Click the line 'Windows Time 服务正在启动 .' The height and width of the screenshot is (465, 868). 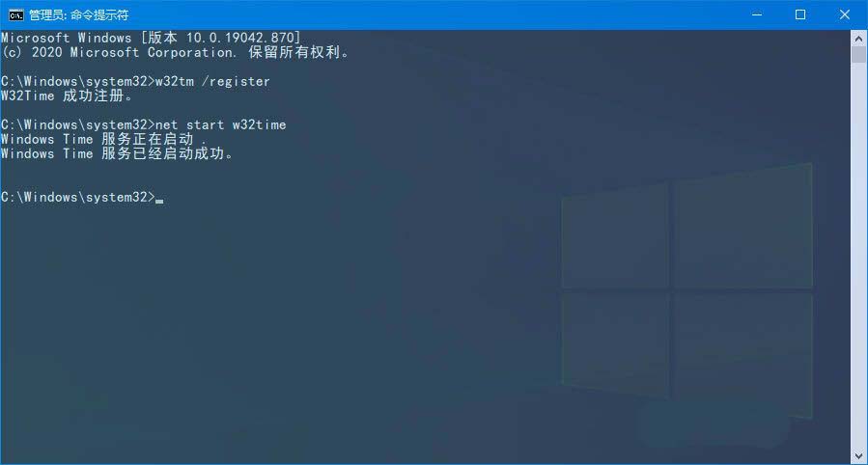(x=103, y=139)
